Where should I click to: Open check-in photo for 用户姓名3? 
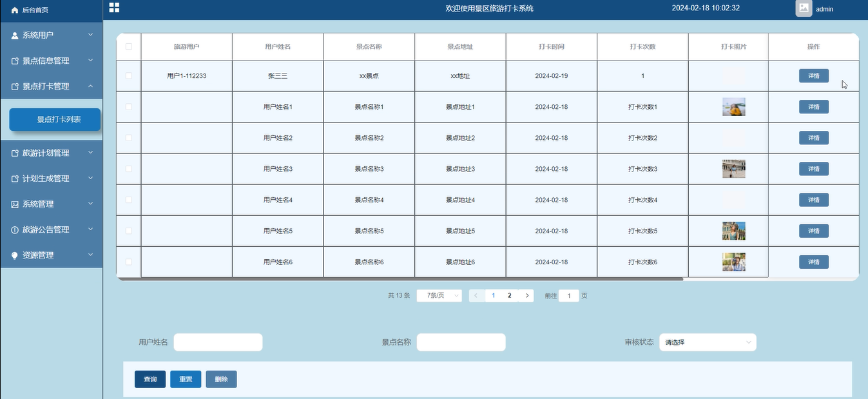coord(734,169)
